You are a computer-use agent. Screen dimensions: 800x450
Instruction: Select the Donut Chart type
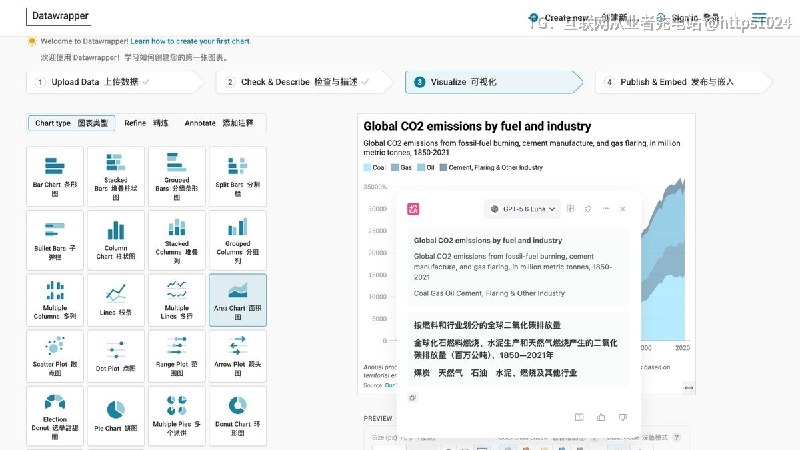click(238, 416)
